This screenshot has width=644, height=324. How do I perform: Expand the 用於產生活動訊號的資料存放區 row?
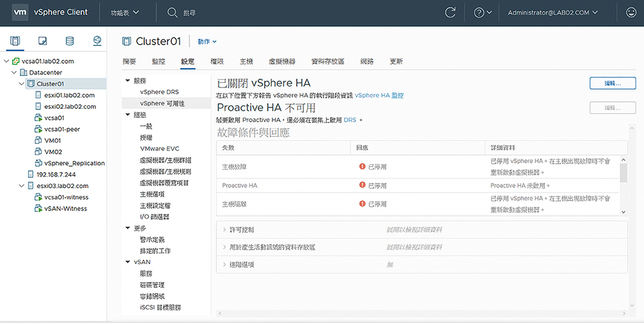(x=224, y=247)
